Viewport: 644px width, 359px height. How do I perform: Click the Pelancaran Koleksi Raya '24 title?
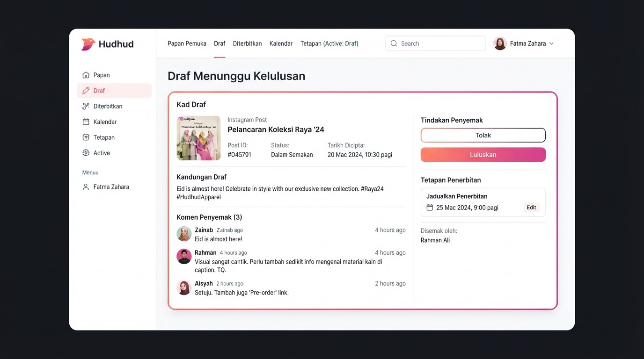276,129
